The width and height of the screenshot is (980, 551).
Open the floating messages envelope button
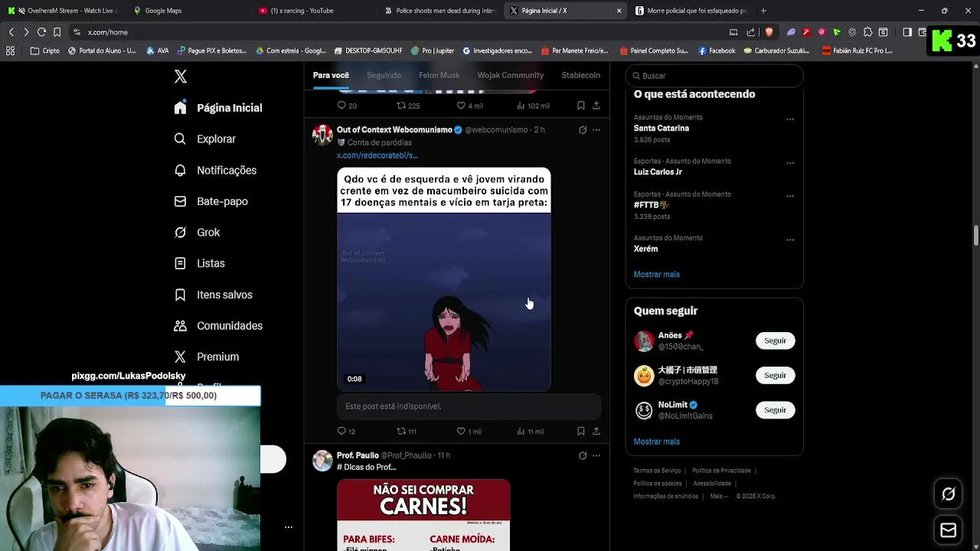949,530
